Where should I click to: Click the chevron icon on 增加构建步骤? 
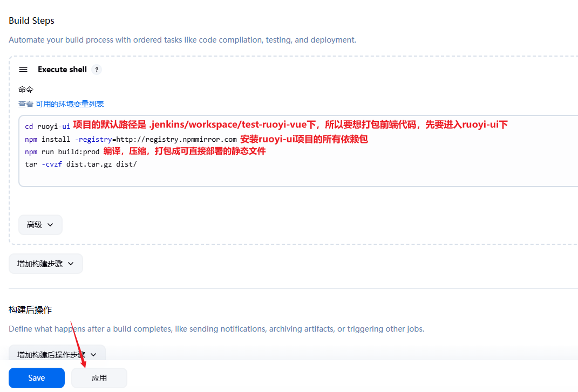[x=71, y=264]
